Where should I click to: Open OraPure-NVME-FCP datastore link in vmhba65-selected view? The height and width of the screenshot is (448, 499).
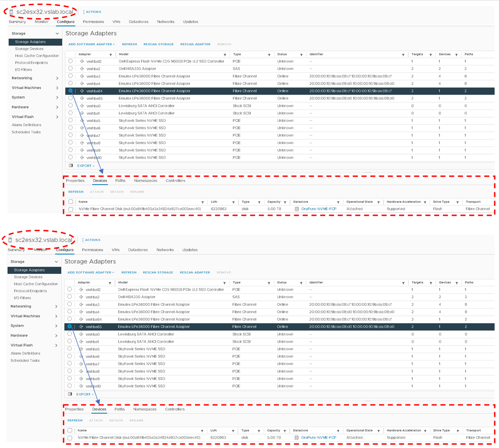tap(318, 437)
